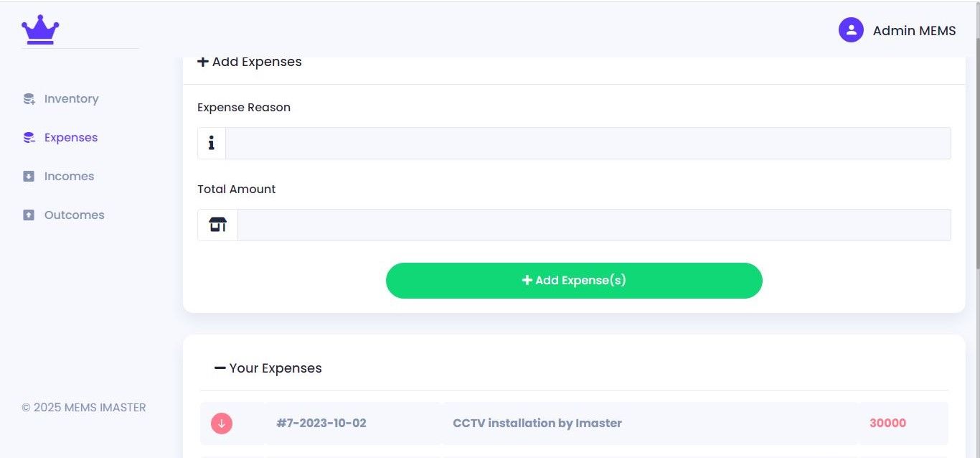Click the red down-arrow icon on expense #7

point(222,424)
